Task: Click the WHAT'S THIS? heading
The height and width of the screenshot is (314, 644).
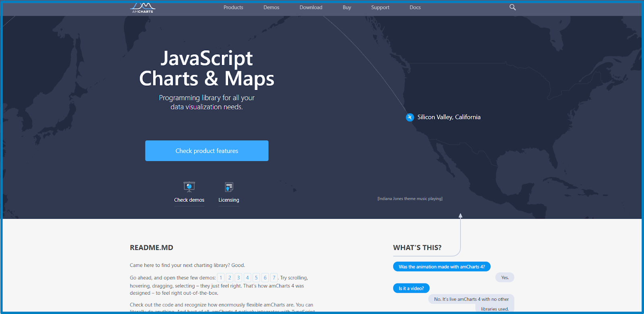Action: [417, 248]
